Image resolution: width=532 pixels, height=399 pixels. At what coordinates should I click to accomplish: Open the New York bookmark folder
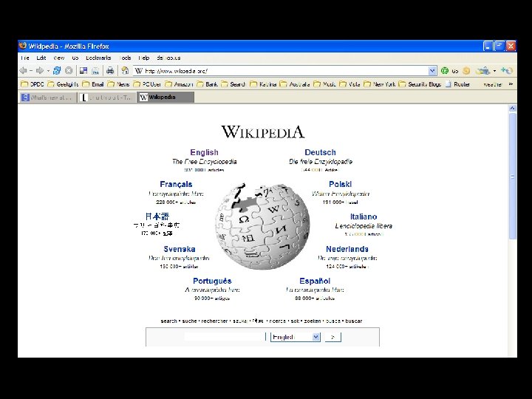pos(380,84)
